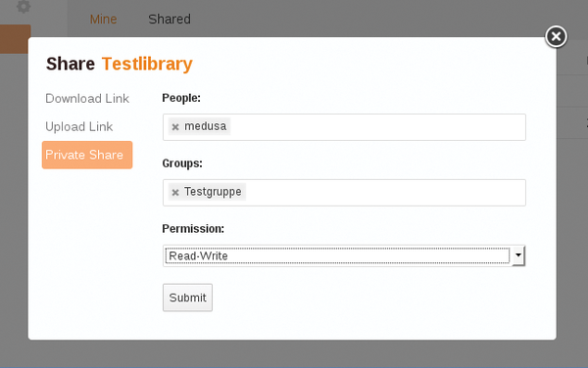Viewport: 588px width, 368px height.
Task: Click the Submit button
Action: coord(187,298)
